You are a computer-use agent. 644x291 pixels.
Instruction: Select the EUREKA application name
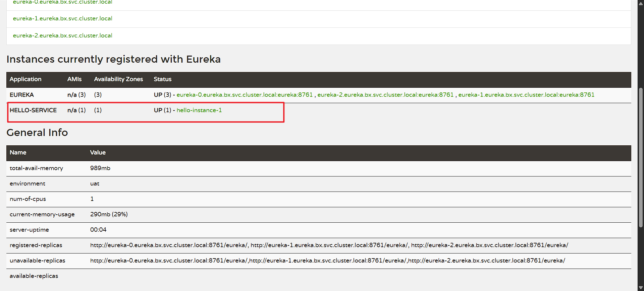(22, 95)
